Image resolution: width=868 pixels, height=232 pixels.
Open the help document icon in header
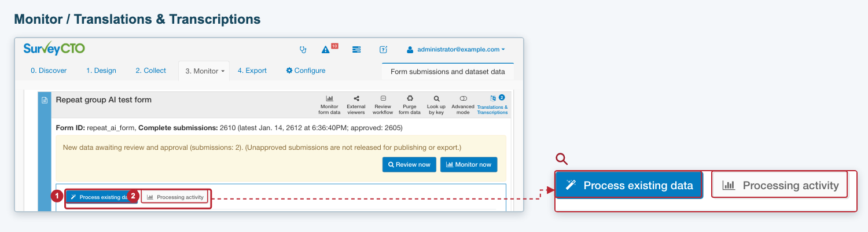click(x=383, y=50)
